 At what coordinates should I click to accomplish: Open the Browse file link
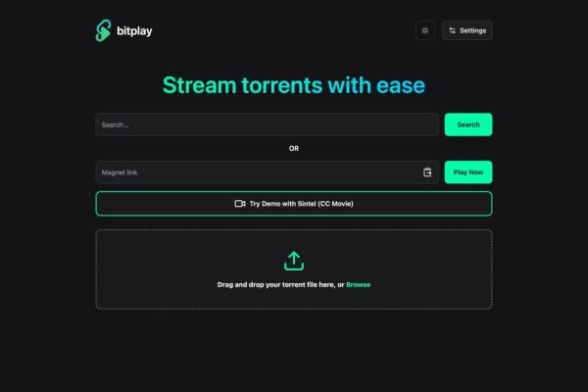359,284
